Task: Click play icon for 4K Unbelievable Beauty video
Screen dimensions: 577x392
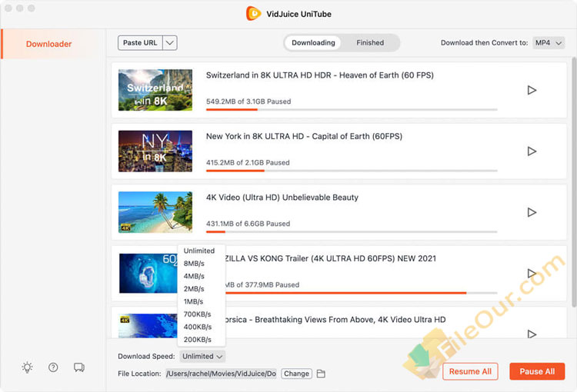Action: point(531,212)
